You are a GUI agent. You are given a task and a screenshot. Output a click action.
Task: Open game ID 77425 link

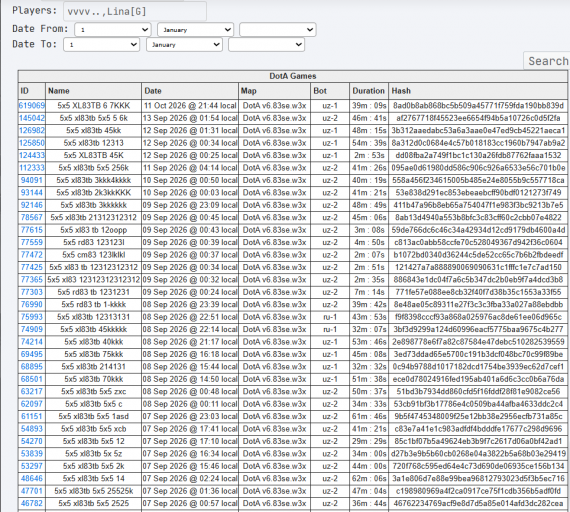(x=32, y=267)
